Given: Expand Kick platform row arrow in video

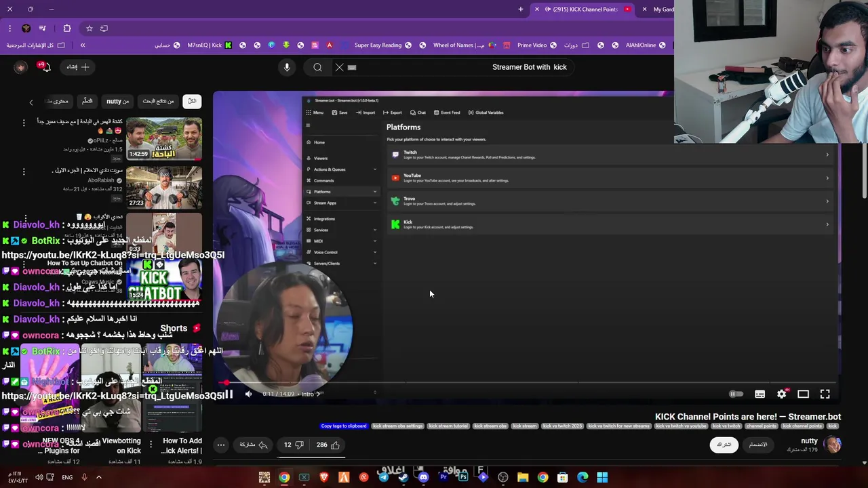Looking at the screenshot, I should click(827, 224).
